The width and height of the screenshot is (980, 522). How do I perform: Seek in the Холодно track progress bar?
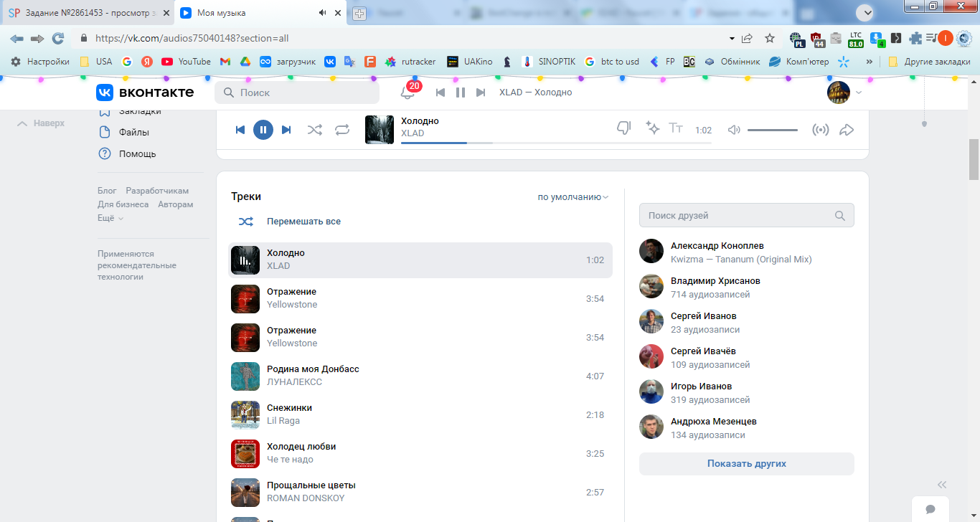coord(556,143)
